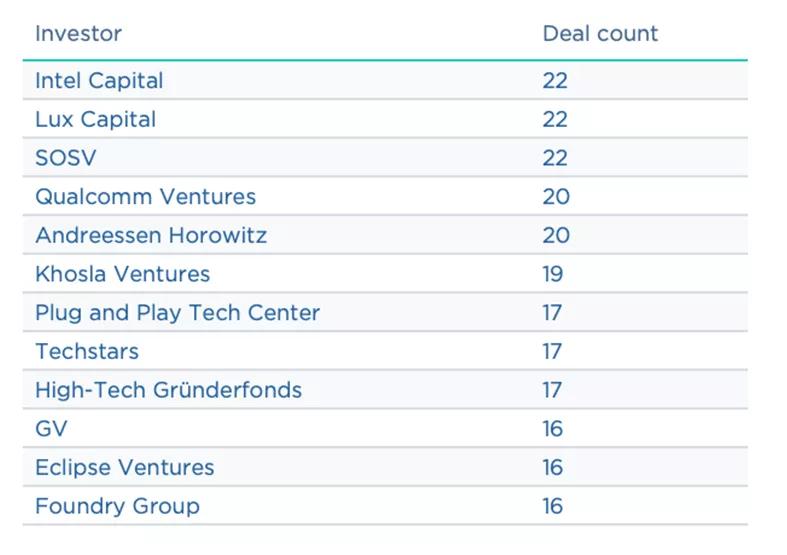Click the Eclipse Ventures investor name
This screenshot has width=787, height=555.
coord(124,468)
